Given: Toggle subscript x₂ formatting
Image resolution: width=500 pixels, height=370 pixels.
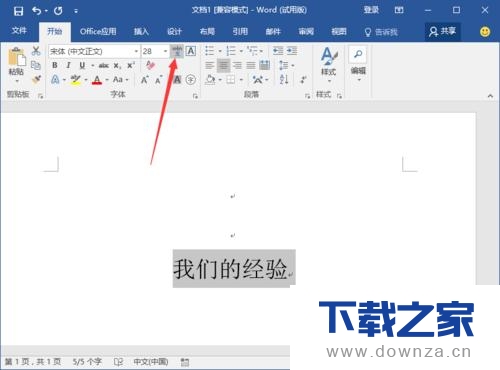Looking at the screenshot, I should coord(117,66).
